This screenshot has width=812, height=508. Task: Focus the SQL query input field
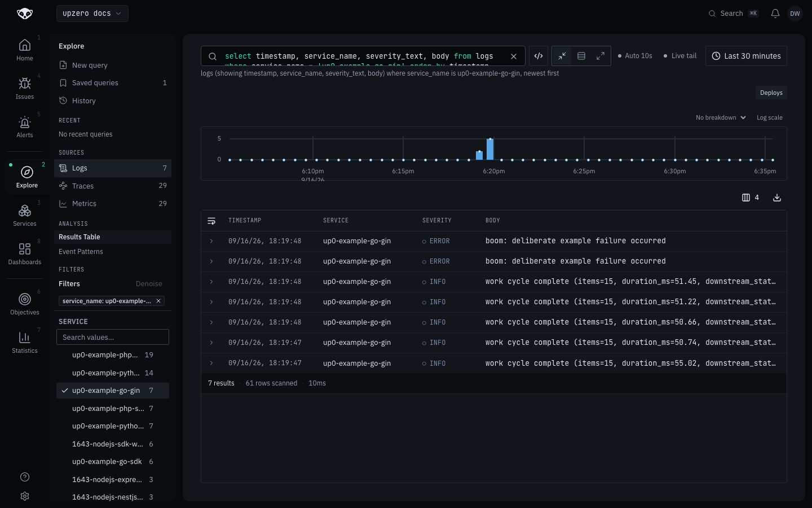click(x=363, y=56)
